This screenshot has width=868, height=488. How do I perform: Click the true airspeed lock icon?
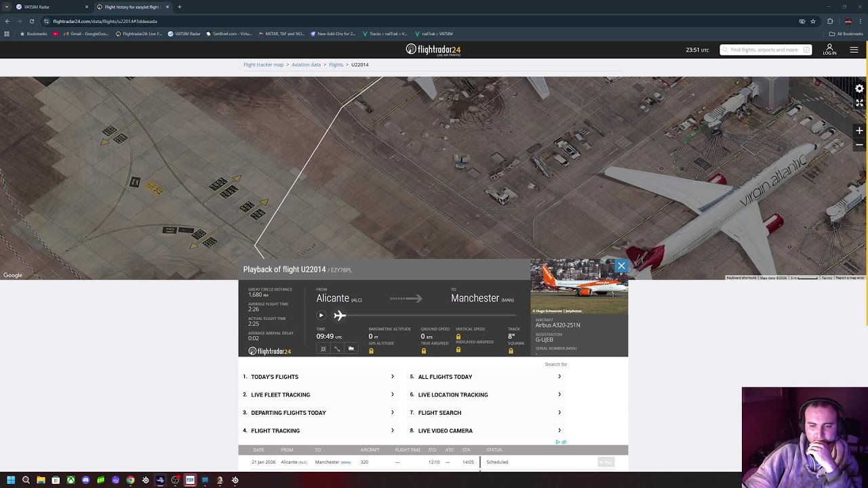click(424, 351)
